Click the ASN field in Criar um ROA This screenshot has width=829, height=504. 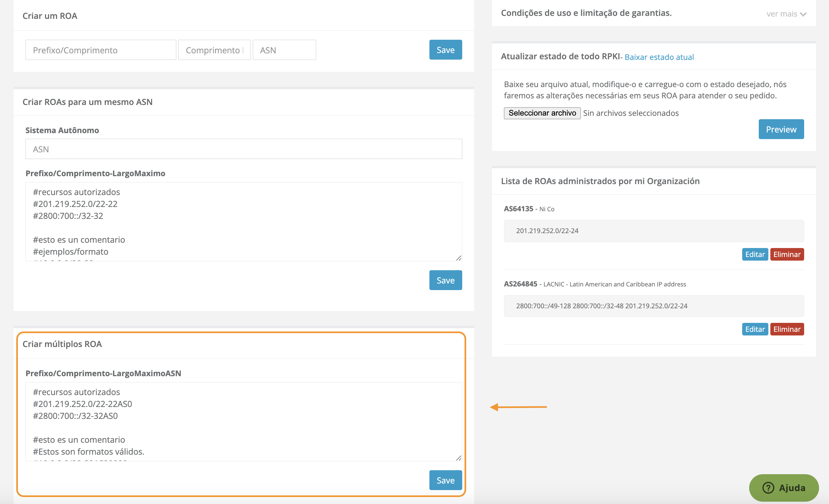284,50
